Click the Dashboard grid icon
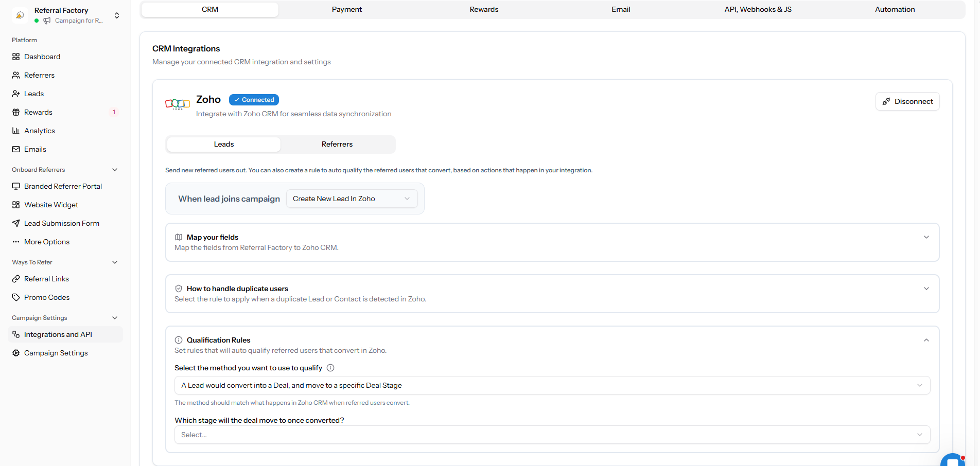The image size is (980, 466). point(16,57)
